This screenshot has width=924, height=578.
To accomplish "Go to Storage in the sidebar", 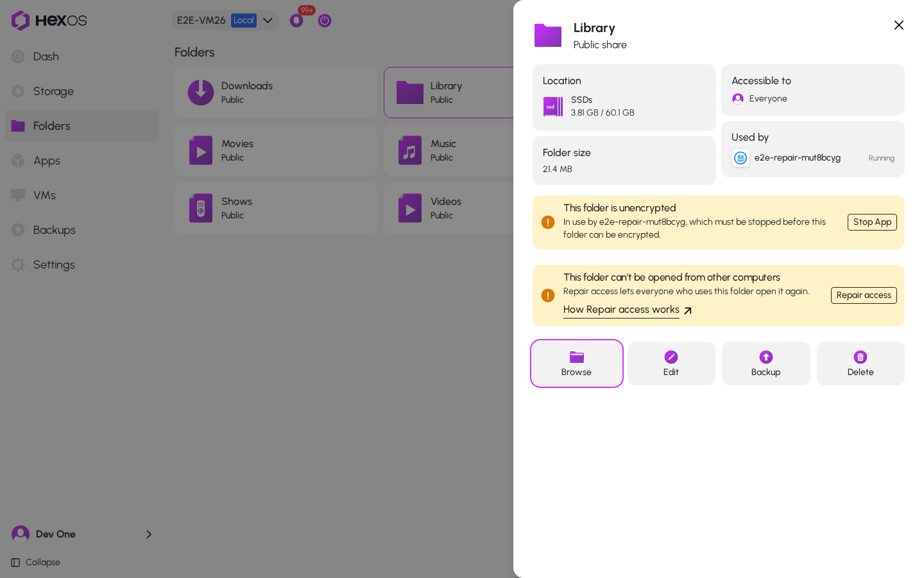I will tap(82, 91).
